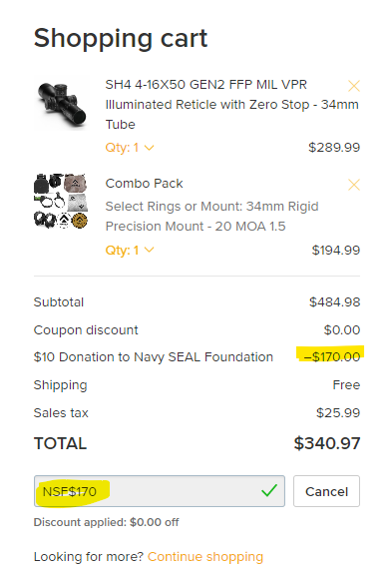Click the chevron next to Combo Pack Qty
Image resolution: width=392 pixels, height=570 pixels.
(149, 251)
